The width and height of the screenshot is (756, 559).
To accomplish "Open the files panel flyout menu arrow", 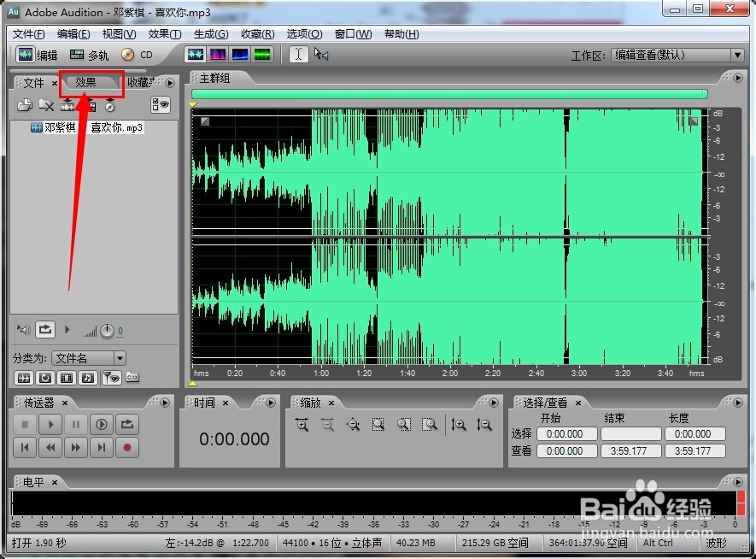I will point(170,83).
